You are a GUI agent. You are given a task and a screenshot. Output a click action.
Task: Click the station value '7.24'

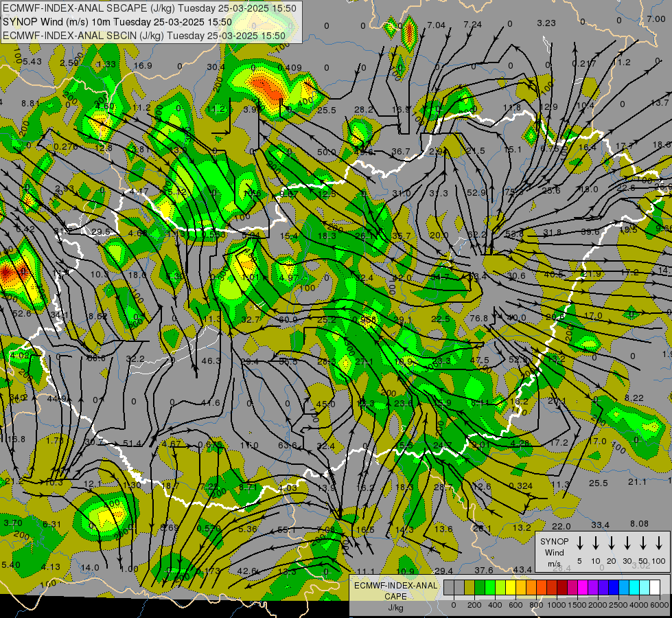473,25
